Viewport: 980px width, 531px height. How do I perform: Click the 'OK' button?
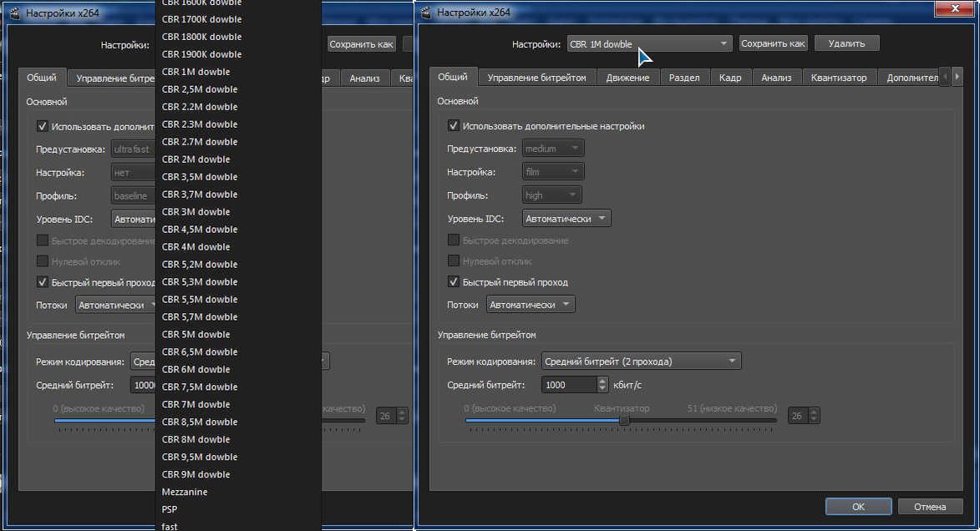[859, 507]
